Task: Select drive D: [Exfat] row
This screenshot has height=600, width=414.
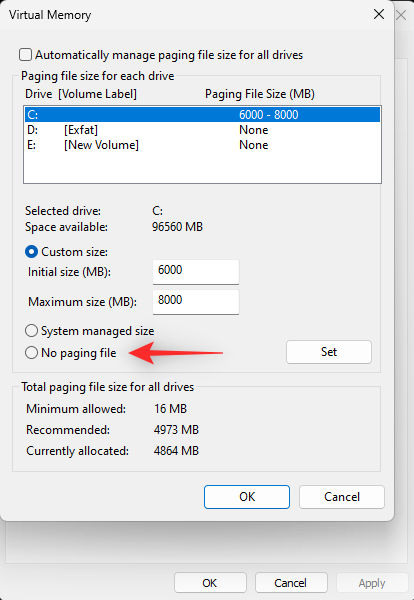Action: tap(202, 130)
